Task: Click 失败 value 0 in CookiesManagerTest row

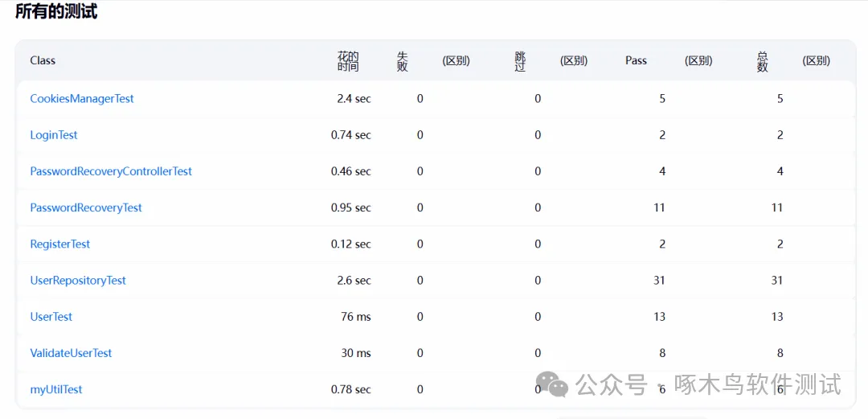Action: (420, 99)
